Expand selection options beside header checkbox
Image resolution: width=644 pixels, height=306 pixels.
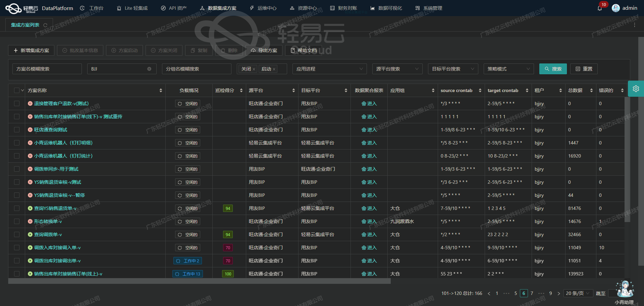(22, 91)
